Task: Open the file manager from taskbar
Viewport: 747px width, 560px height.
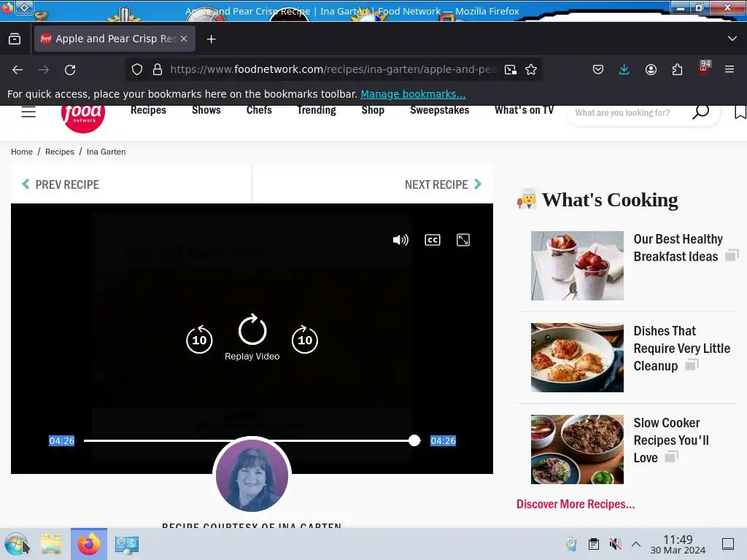Action: click(51, 544)
